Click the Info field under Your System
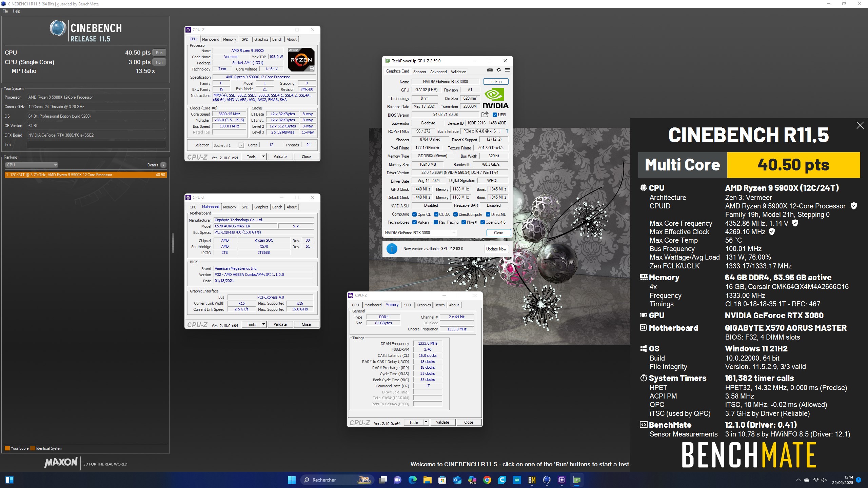 coord(96,145)
